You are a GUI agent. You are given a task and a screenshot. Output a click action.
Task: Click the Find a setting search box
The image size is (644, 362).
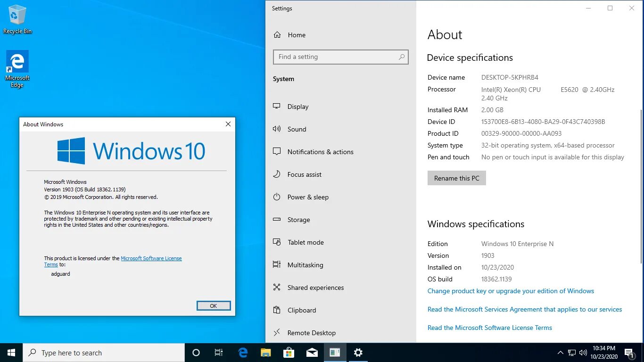point(340,57)
